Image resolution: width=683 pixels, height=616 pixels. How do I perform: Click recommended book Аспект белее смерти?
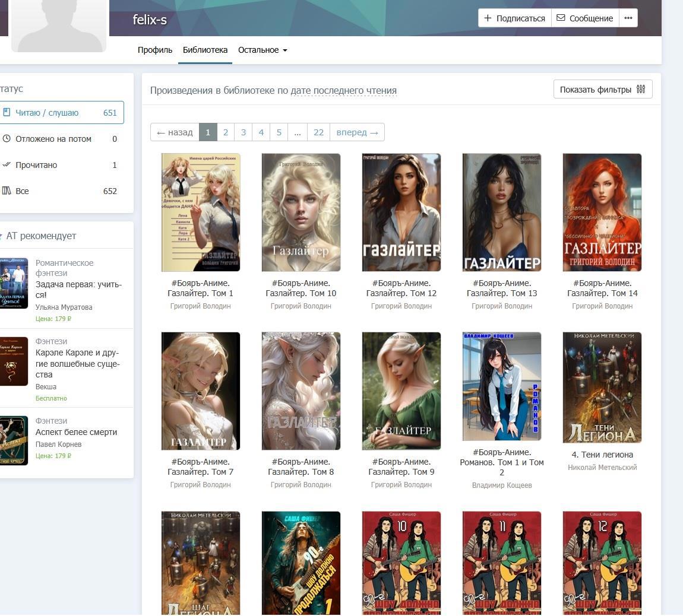click(76, 432)
